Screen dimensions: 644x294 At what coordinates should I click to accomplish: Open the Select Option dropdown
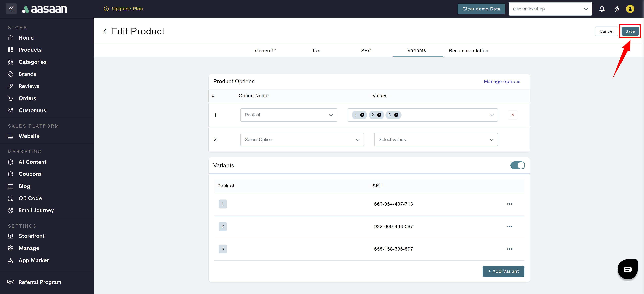click(302, 139)
